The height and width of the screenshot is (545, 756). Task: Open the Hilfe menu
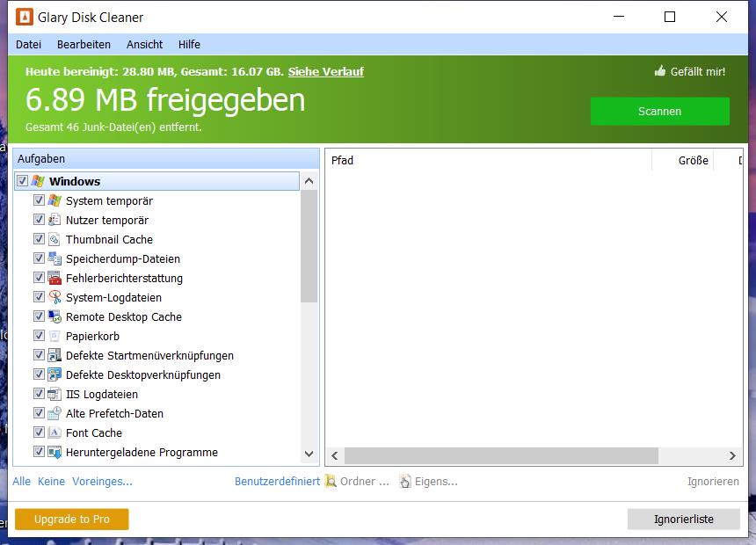tap(189, 44)
